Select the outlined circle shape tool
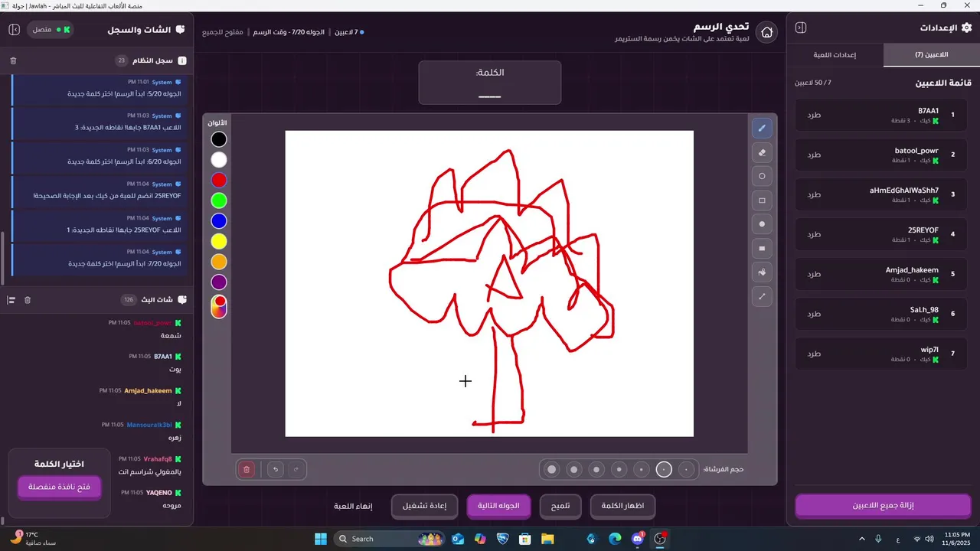The image size is (980, 551). pos(762,176)
